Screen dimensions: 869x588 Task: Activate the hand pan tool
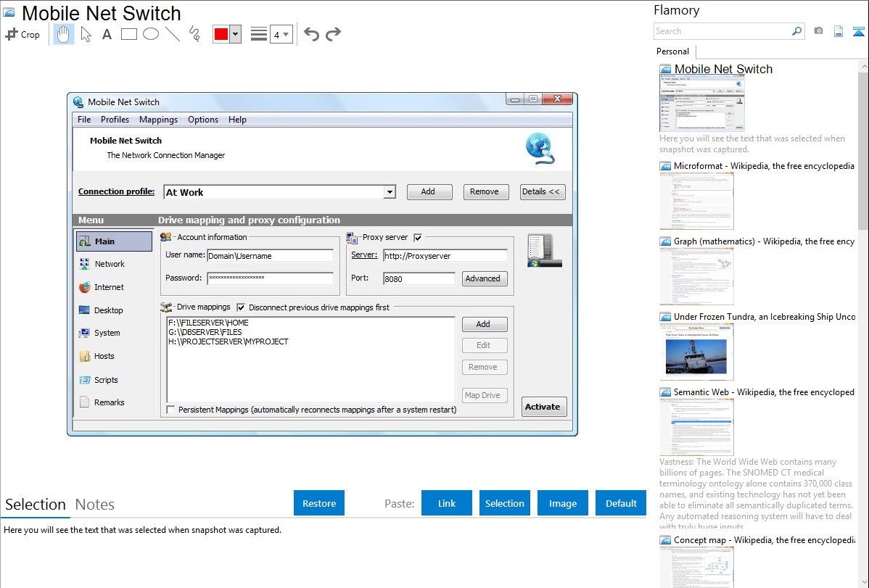click(63, 34)
